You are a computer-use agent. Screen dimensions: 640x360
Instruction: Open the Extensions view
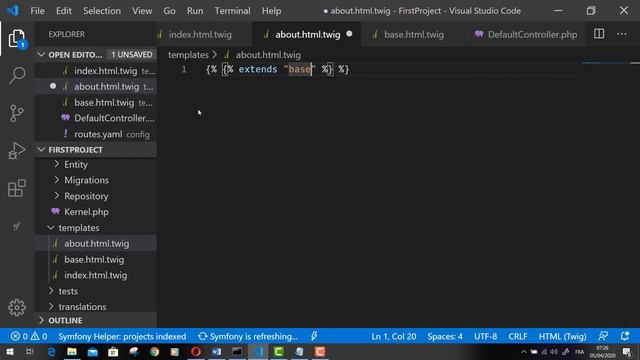[x=17, y=188]
